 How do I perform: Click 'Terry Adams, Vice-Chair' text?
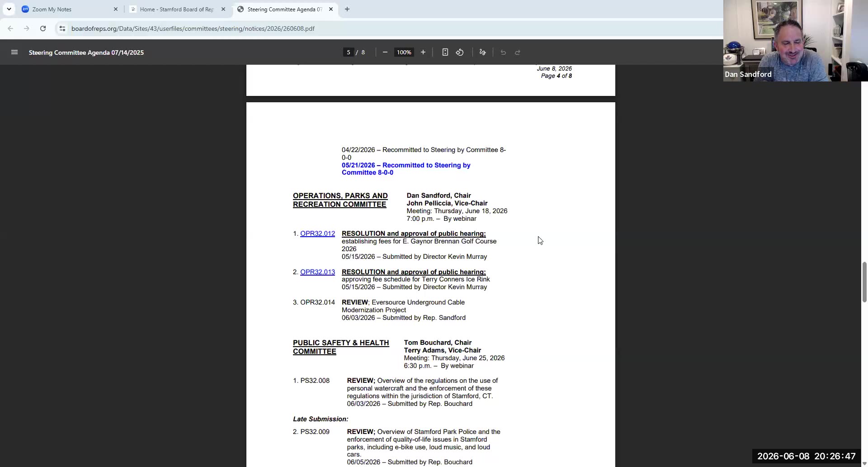[442, 350]
